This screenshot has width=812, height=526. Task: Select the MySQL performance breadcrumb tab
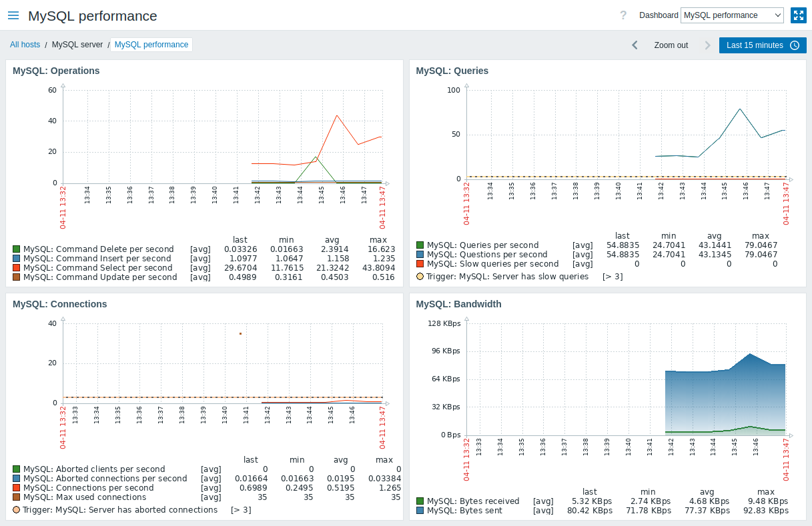[151, 45]
